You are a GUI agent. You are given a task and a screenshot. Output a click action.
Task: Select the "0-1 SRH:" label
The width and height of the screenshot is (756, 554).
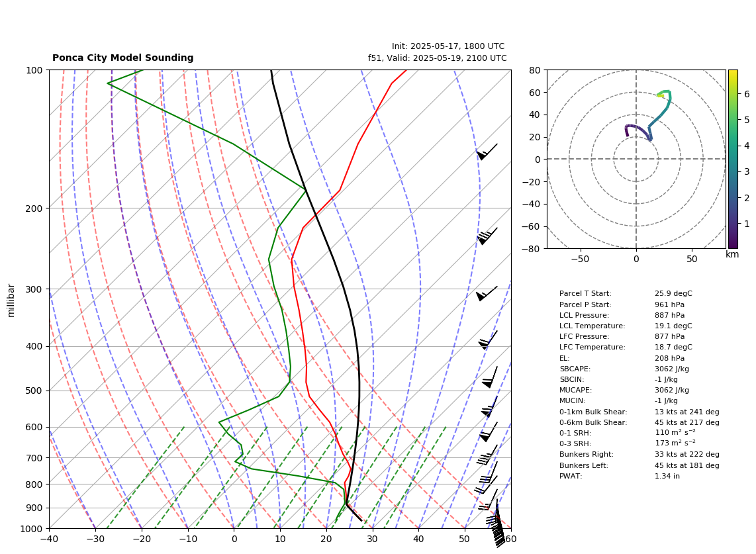pos(575,433)
